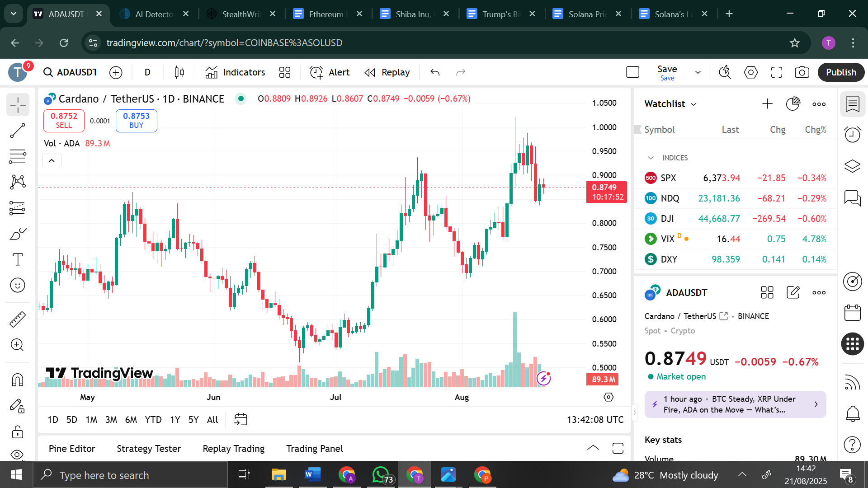Select the All date range
The width and height of the screenshot is (868, 488).
coord(212,420)
